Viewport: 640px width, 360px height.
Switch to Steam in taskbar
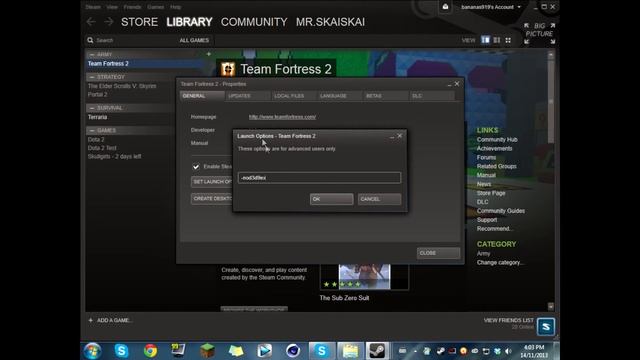pos(377,351)
